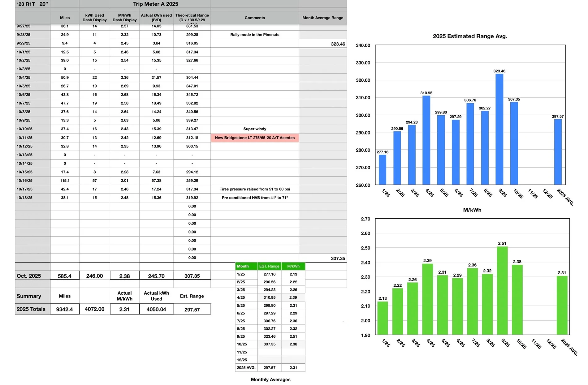The width and height of the screenshot is (588, 385).
Task: Click the 2025 actual kWh used cell 4050.04
Action: pyautogui.click(x=156, y=309)
